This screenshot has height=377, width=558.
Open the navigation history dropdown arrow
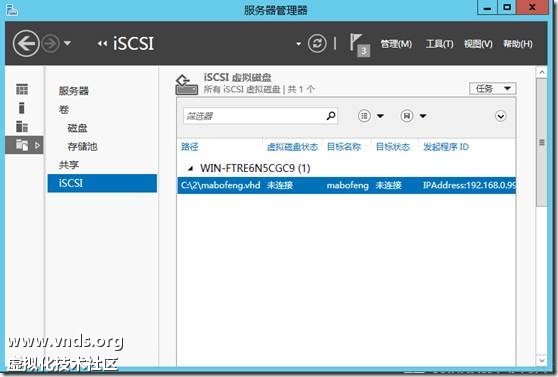pyautogui.click(x=67, y=43)
